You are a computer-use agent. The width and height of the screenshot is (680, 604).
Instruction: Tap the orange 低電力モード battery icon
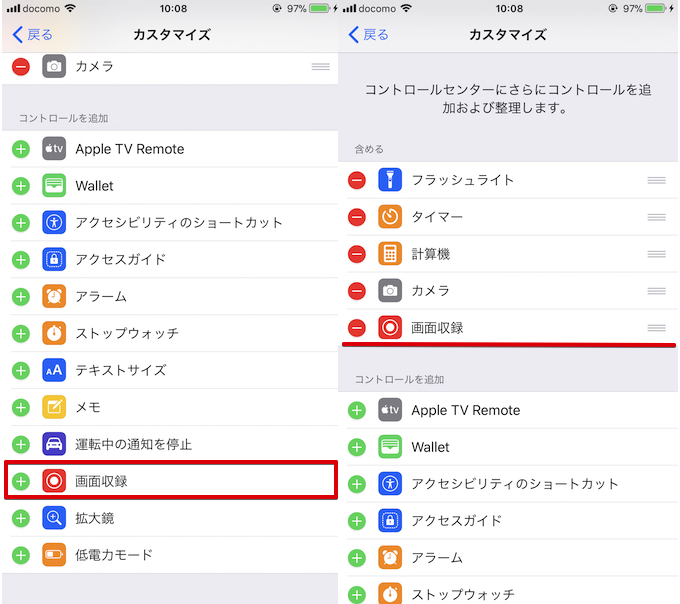(x=54, y=555)
